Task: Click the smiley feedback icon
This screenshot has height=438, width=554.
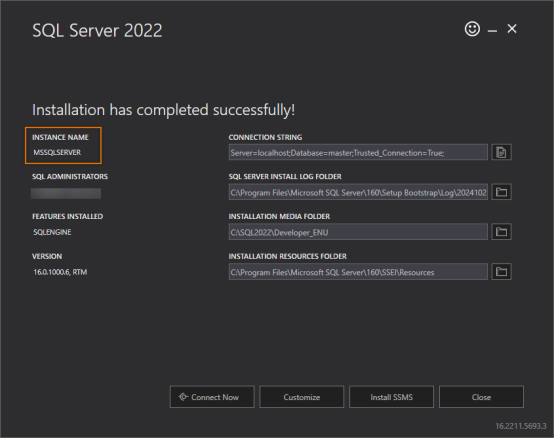Action: [472, 29]
